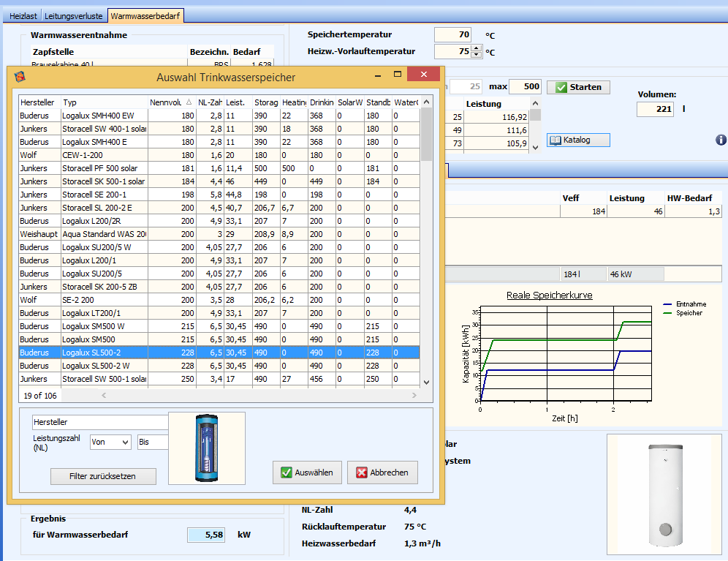Click the Starten button

click(578, 87)
